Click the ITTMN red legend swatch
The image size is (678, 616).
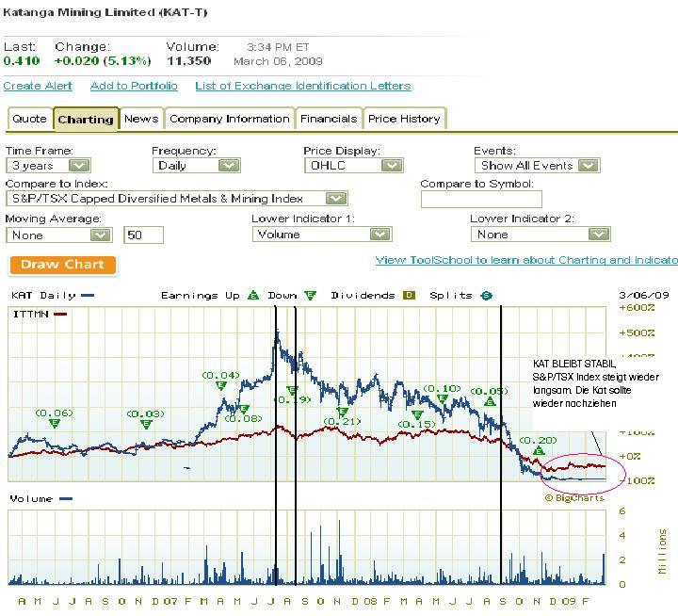tap(60, 314)
